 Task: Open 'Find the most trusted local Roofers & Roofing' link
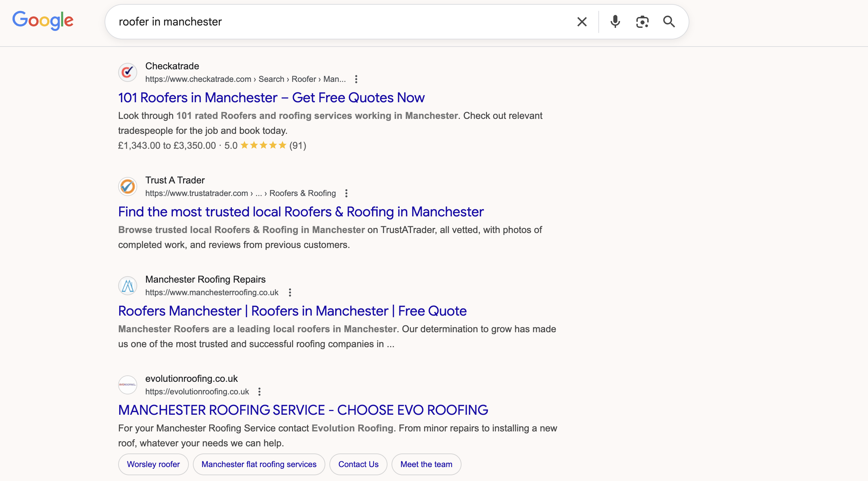301,212
